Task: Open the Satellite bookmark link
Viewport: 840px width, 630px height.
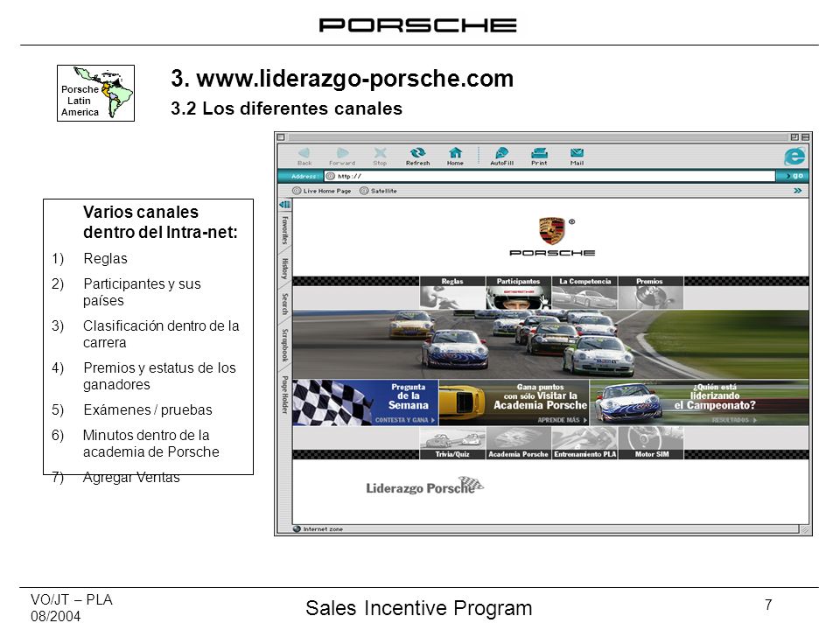Action: click(x=379, y=191)
